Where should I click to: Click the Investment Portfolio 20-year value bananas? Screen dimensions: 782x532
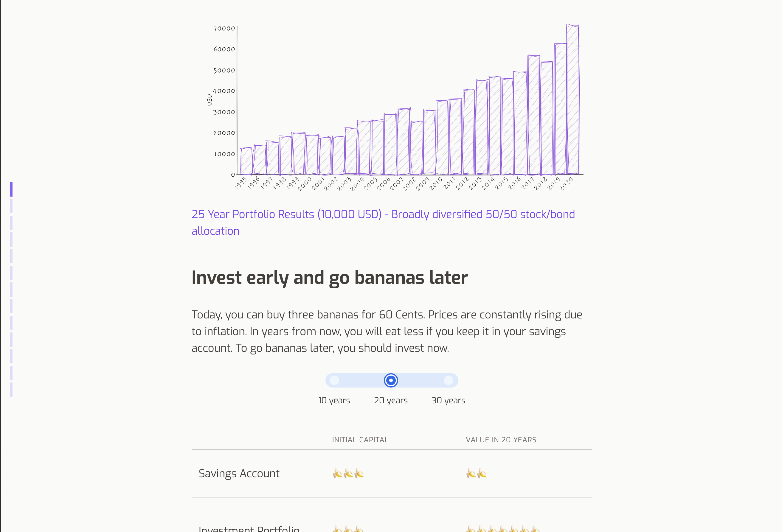tap(503, 529)
